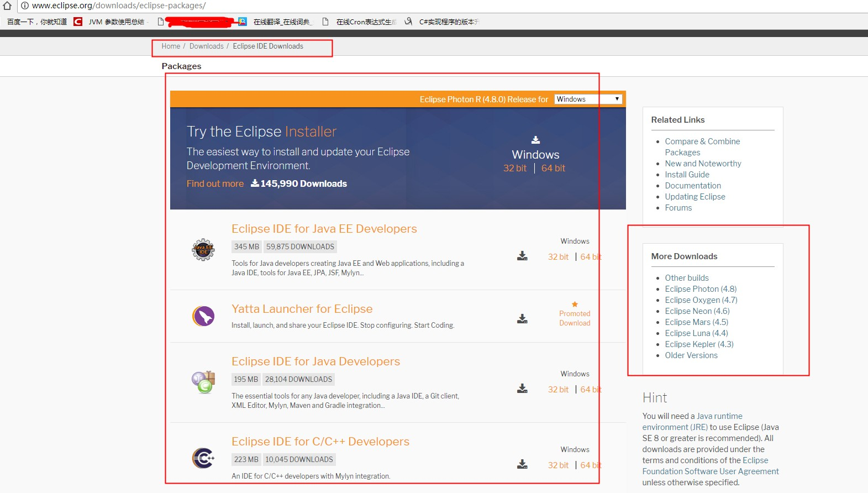The width and height of the screenshot is (868, 493).
Task: Open Eclipse Mars (4.5) link
Action: (697, 322)
